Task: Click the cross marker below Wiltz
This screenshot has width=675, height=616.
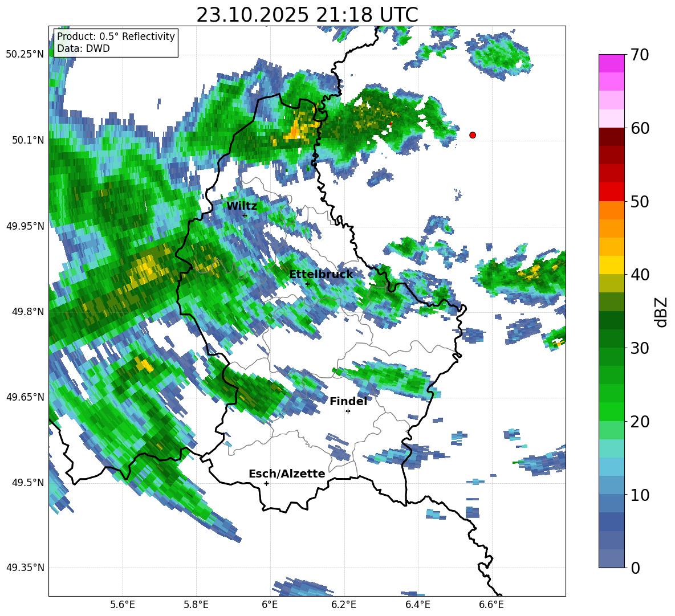Action: (x=245, y=215)
